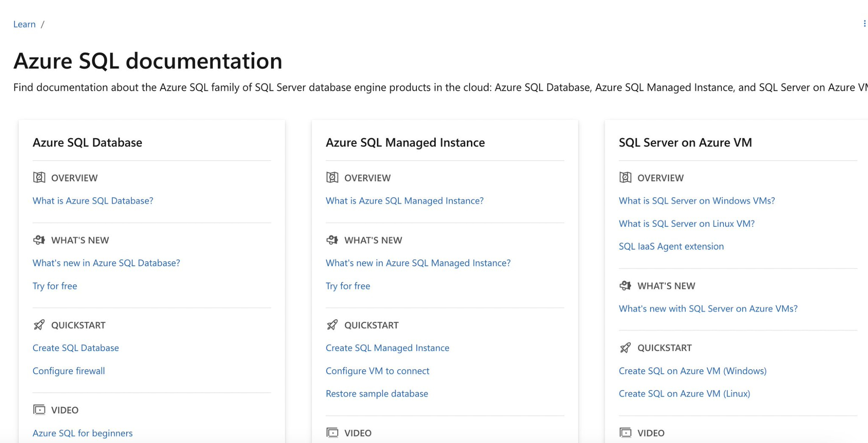Open 'Azure SQL for beginners' video link
The height and width of the screenshot is (443, 868).
point(82,433)
